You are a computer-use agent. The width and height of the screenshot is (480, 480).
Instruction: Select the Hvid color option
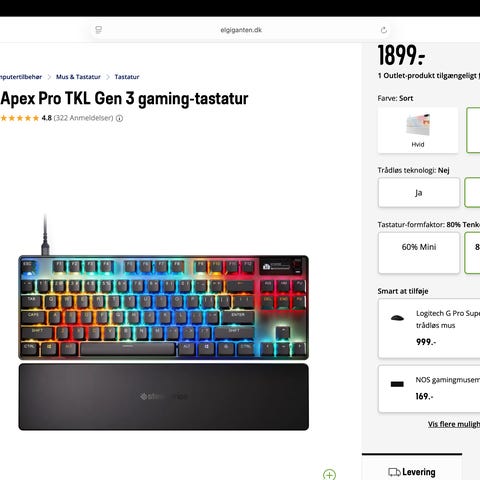pos(418,130)
